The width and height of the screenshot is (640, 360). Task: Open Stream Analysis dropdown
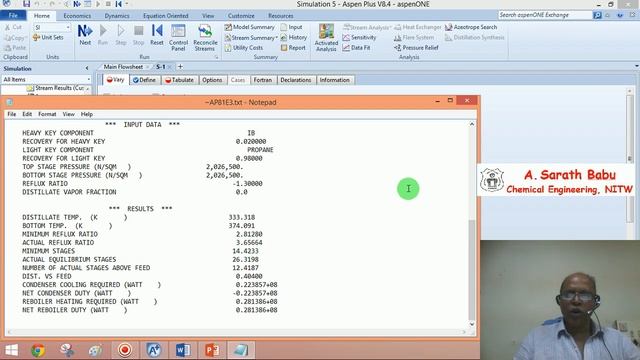[367, 27]
